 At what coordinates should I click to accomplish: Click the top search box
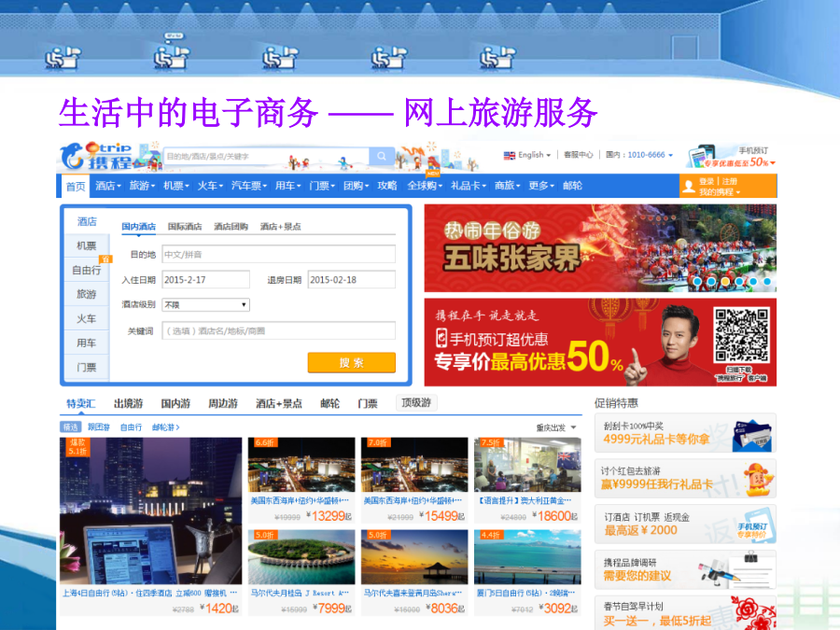tap(266, 156)
